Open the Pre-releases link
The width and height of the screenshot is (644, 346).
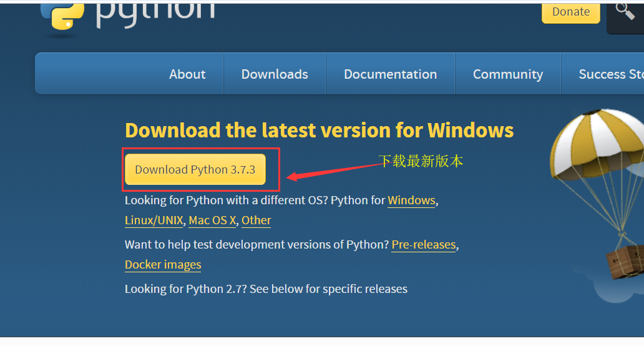pos(424,244)
